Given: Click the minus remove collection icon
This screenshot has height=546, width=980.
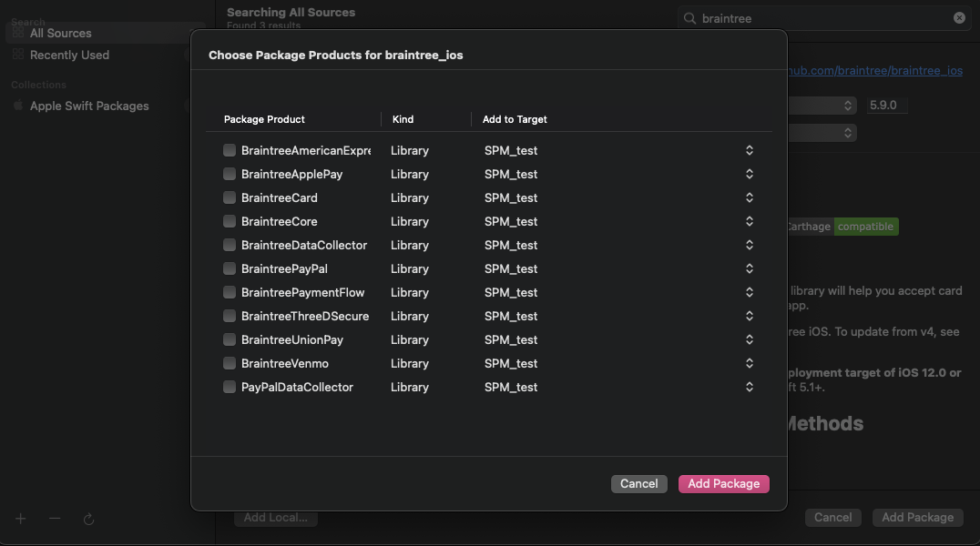Looking at the screenshot, I should pyautogui.click(x=55, y=519).
